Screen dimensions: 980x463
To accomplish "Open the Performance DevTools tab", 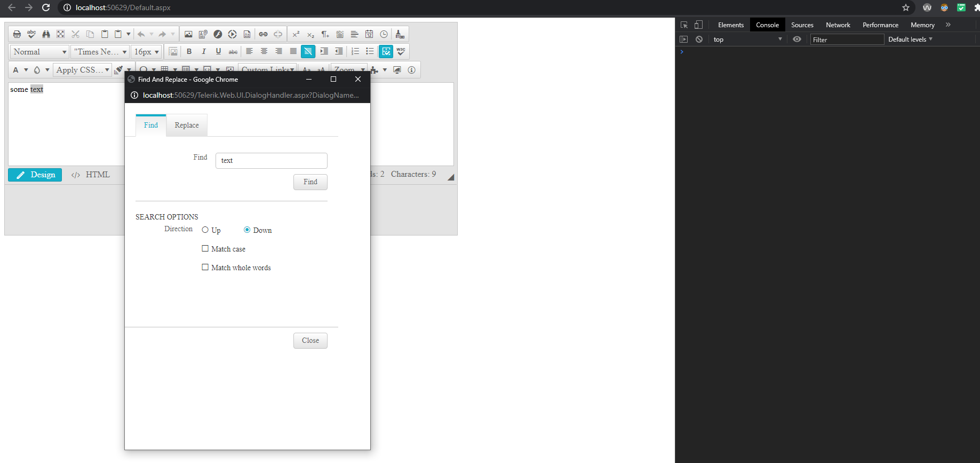I will [x=880, y=25].
